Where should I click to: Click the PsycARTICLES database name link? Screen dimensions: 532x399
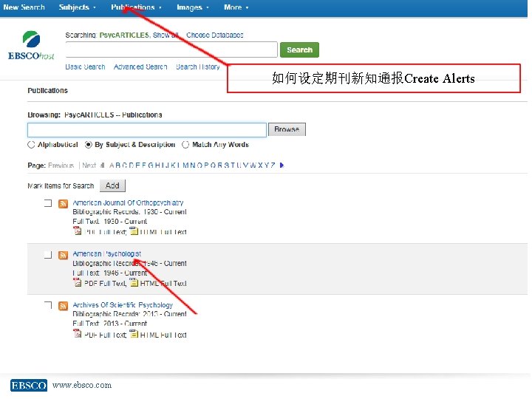tap(124, 35)
